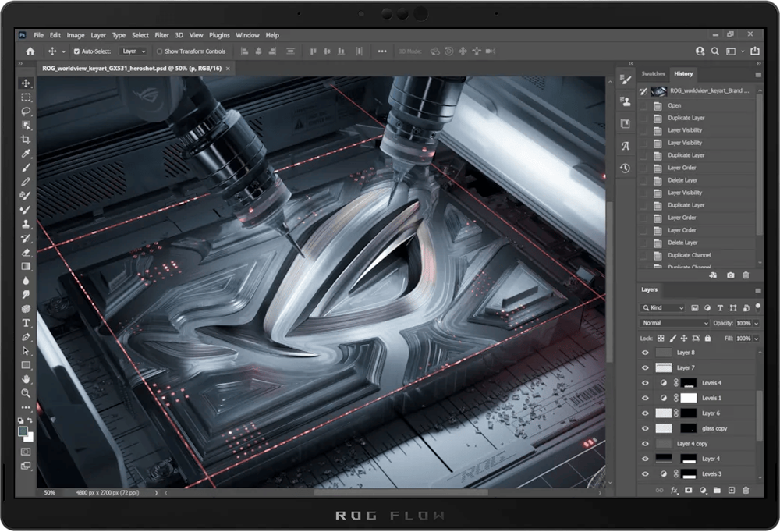Open the workspace switcher dropdown arrow
The width and height of the screenshot is (780, 532).
click(x=743, y=51)
